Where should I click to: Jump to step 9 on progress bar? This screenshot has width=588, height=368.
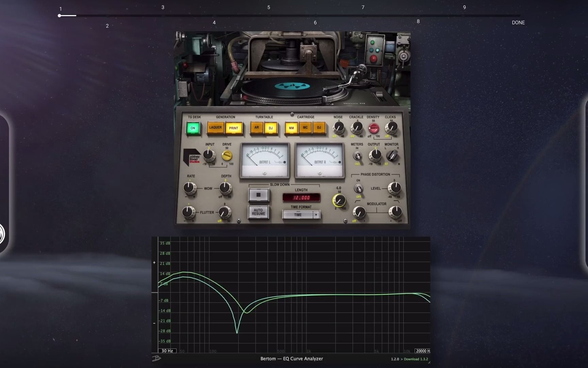point(464,7)
